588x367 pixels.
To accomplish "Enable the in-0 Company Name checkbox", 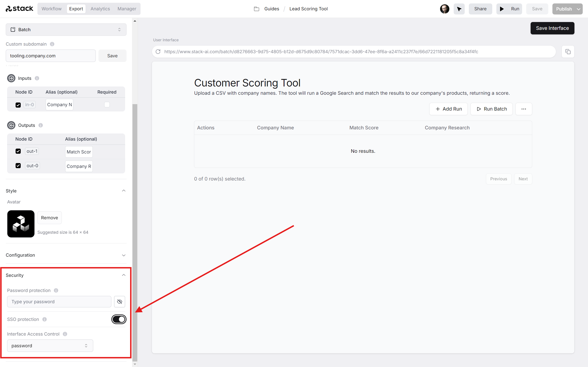I will coord(18,104).
